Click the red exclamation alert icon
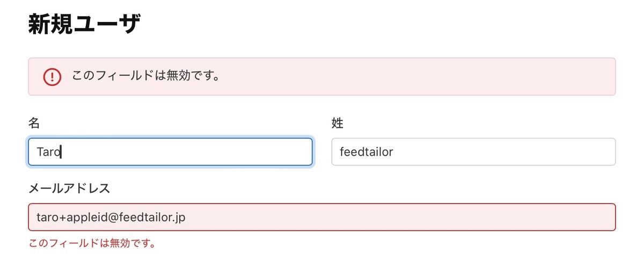Screen dimensions: 644x275 (x=53, y=77)
